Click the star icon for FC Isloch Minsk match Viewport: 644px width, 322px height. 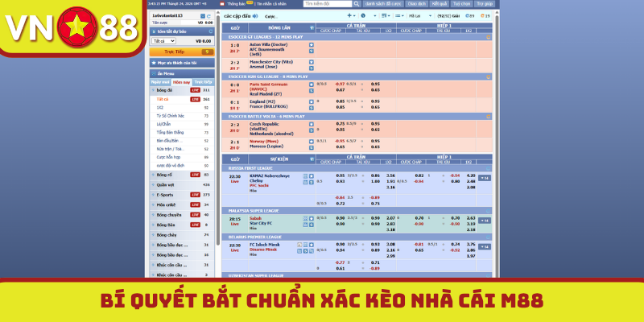(x=312, y=245)
